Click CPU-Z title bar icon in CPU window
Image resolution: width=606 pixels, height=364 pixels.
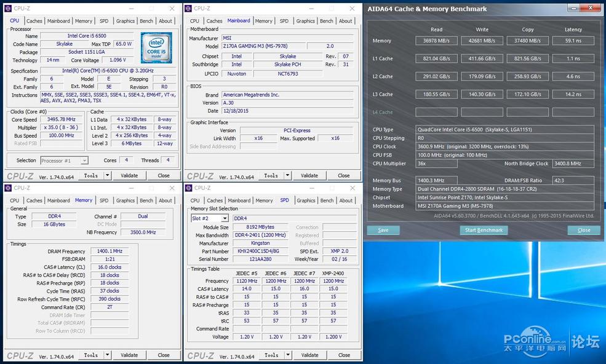point(7,8)
